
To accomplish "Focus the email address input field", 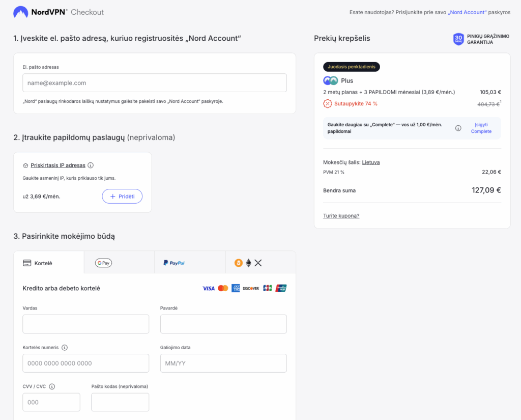I will coord(155,83).
